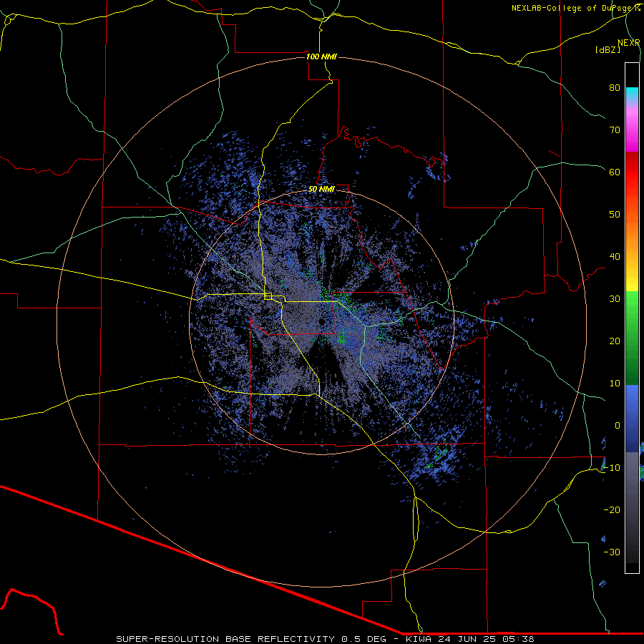Viewport: 644px width, 644px height.
Task: Click the 60 value on the dBZ scale
Action: [615, 172]
